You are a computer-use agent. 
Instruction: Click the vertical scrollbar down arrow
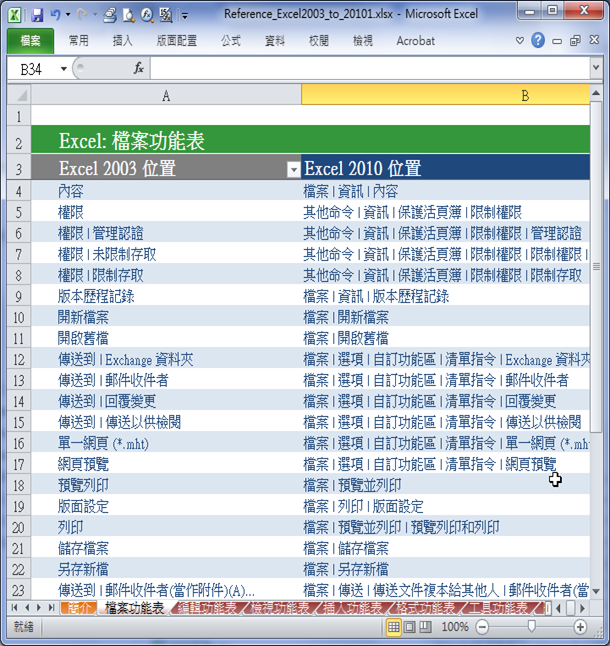596,592
